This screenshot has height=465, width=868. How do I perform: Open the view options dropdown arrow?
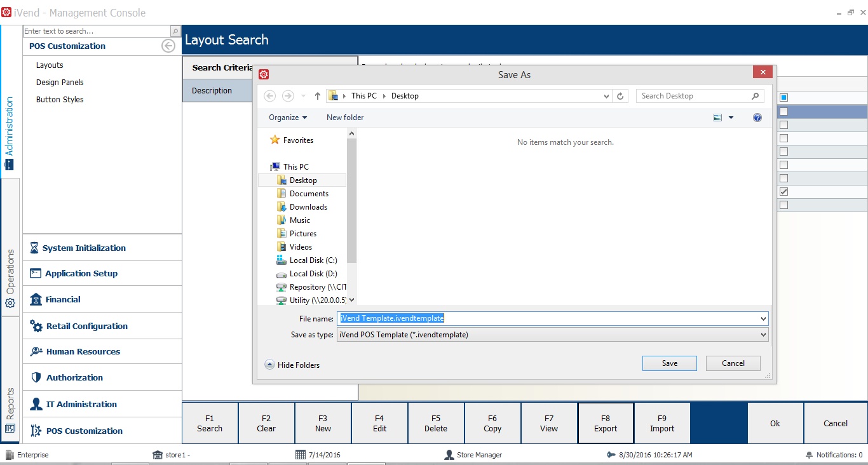click(x=731, y=118)
